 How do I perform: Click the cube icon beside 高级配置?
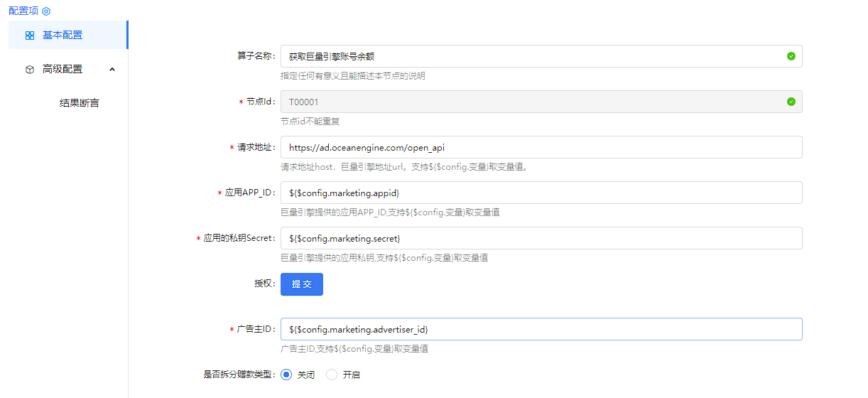(29, 69)
